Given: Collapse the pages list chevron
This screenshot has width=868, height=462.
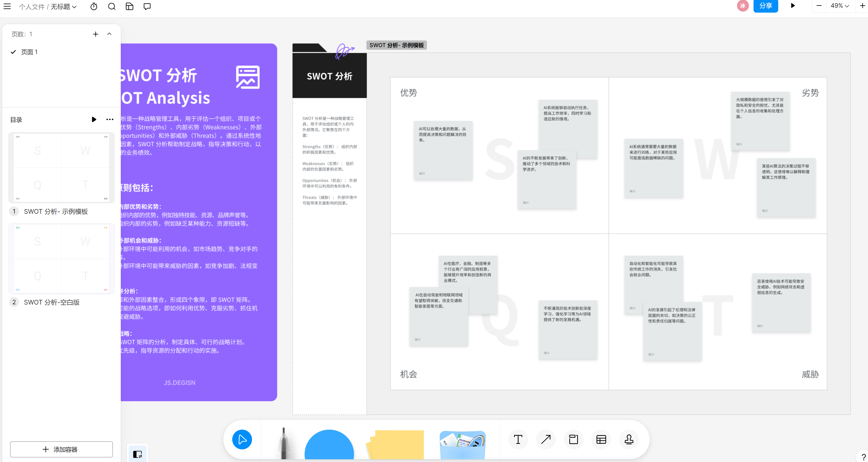Looking at the screenshot, I should point(109,34).
